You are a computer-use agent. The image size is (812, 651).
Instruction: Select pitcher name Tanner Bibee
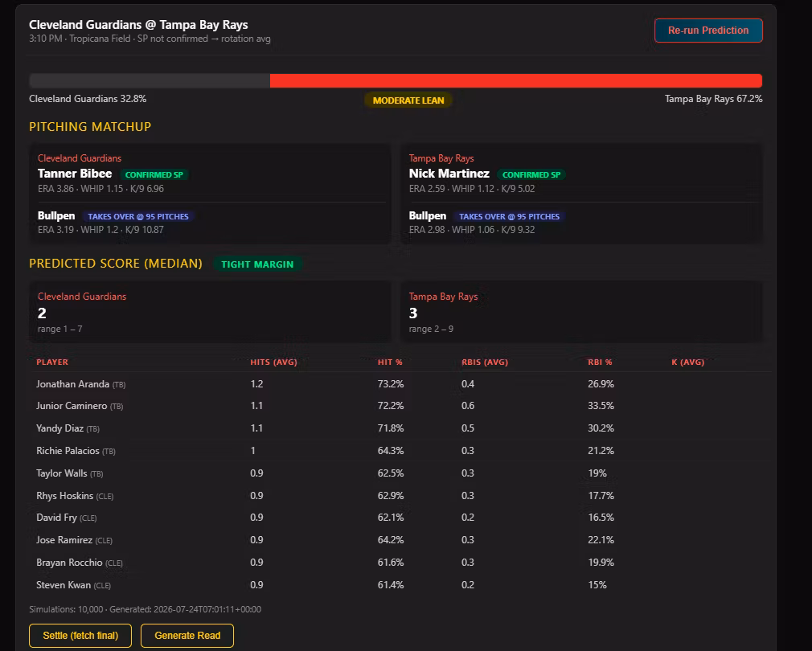point(75,174)
